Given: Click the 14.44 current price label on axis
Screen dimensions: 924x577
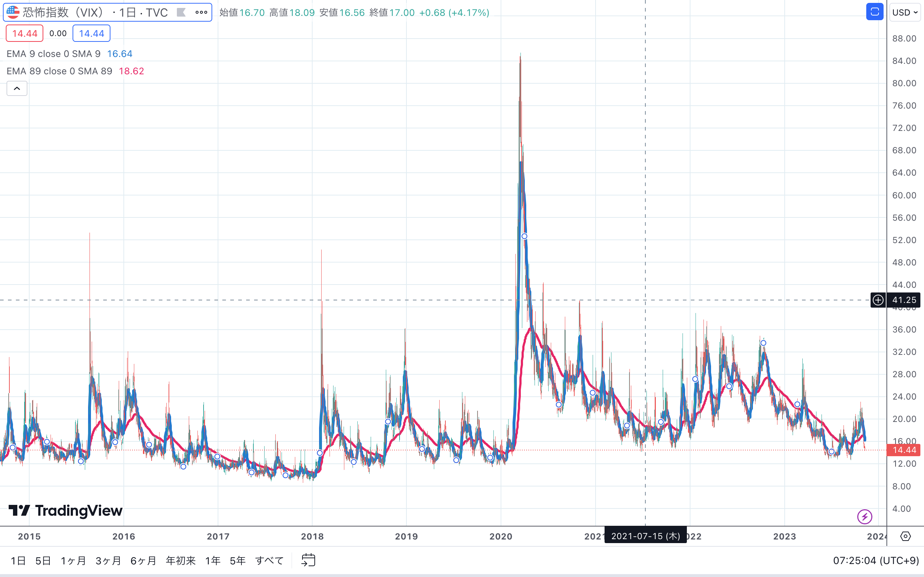Looking at the screenshot, I should 904,450.
